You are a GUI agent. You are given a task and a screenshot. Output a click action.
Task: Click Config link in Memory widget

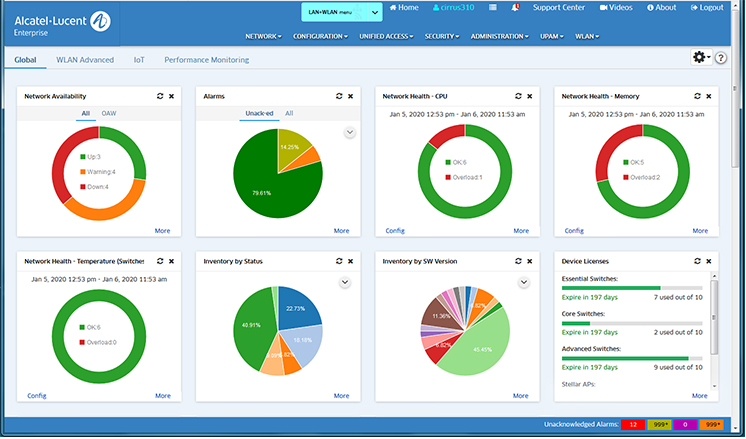pos(574,230)
